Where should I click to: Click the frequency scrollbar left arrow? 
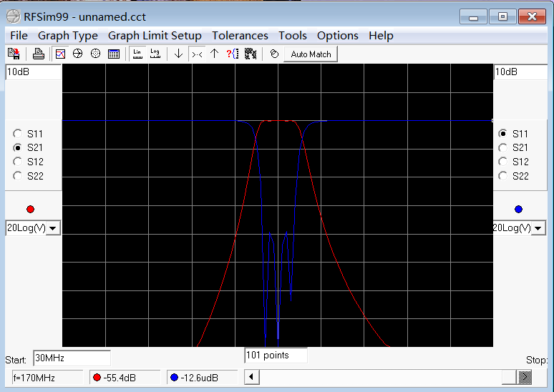pos(252,377)
